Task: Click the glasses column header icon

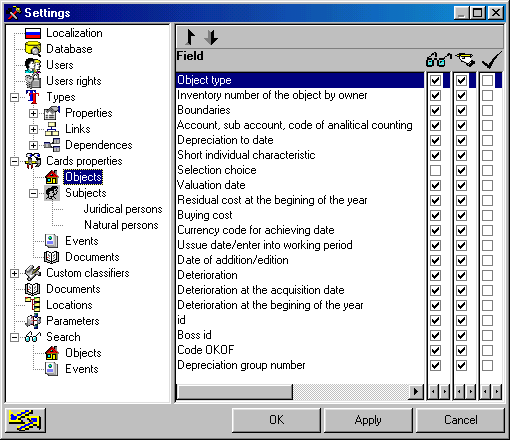Action: click(x=438, y=60)
